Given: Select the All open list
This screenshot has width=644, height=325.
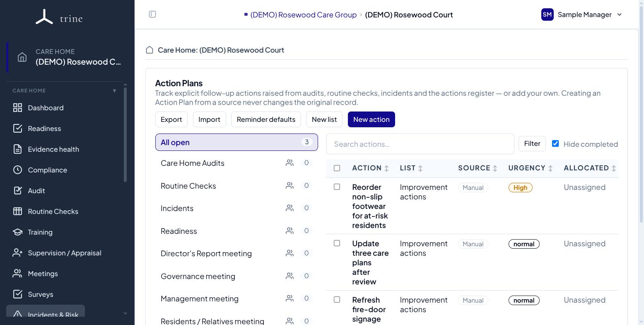Looking at the screenshot, I should point(236,142).
